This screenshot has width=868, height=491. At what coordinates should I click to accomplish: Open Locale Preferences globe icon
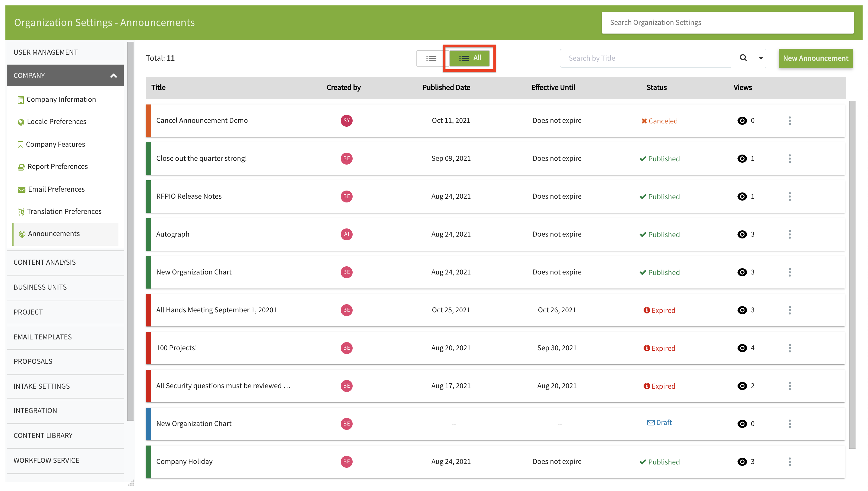coord(21,122)
